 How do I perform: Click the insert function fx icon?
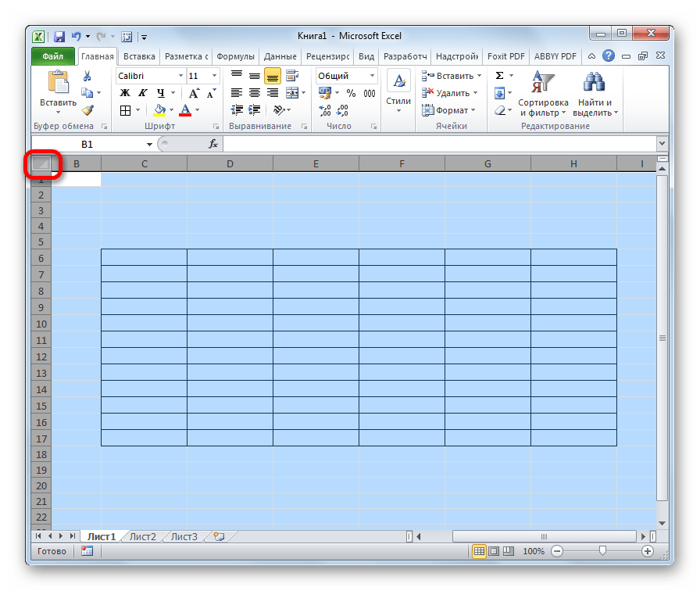212,145
